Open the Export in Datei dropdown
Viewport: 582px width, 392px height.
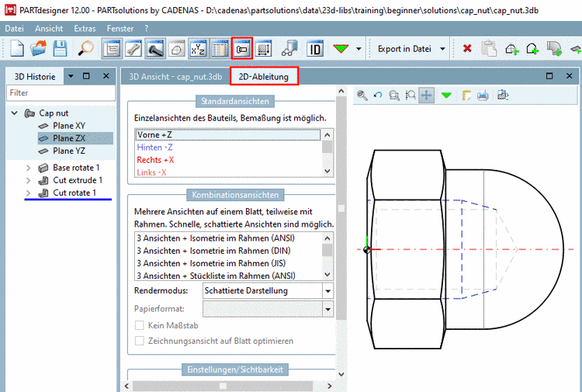click(x=442, y=48)
